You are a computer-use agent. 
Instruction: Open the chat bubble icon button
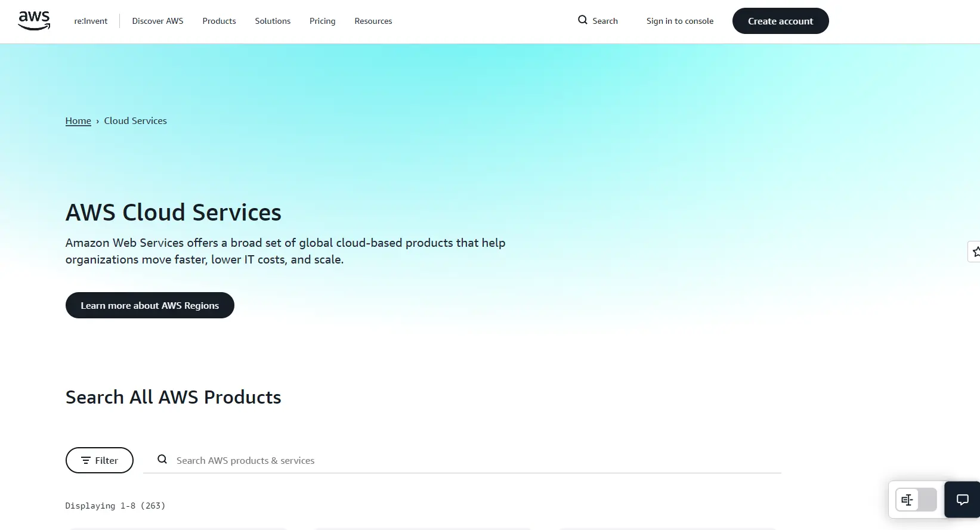pyautogui.click(x=962, y=500)
